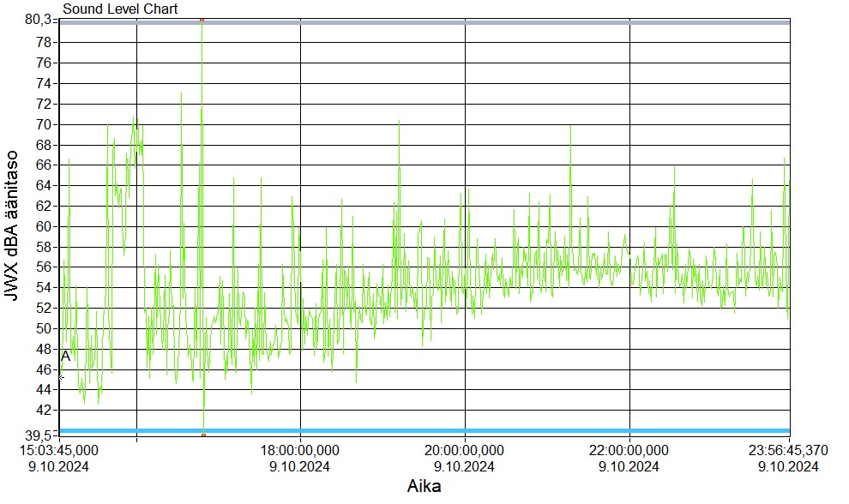
Task: Click the "68" y-axis label
Action: click(x=44, y=145)
